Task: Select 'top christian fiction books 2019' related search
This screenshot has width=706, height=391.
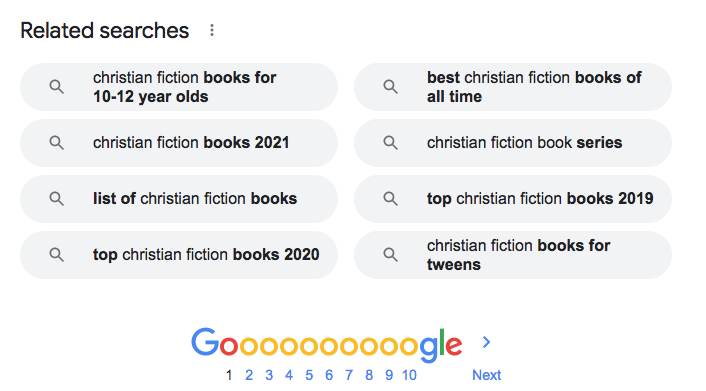Action: 513,199
